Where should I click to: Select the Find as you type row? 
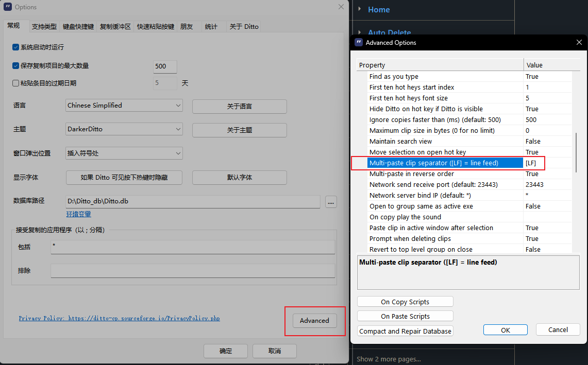(469, 76)
